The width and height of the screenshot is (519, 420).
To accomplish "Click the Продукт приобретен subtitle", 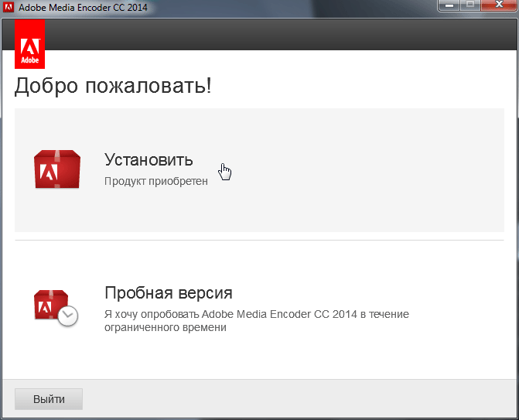I will click(156, 181).
